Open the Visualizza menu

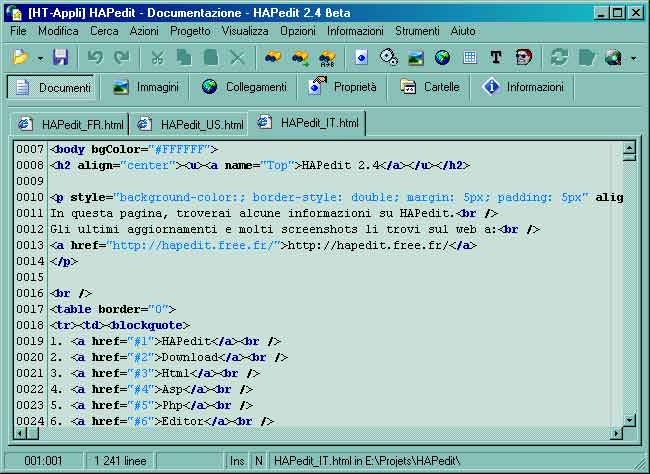pos(245,31)
